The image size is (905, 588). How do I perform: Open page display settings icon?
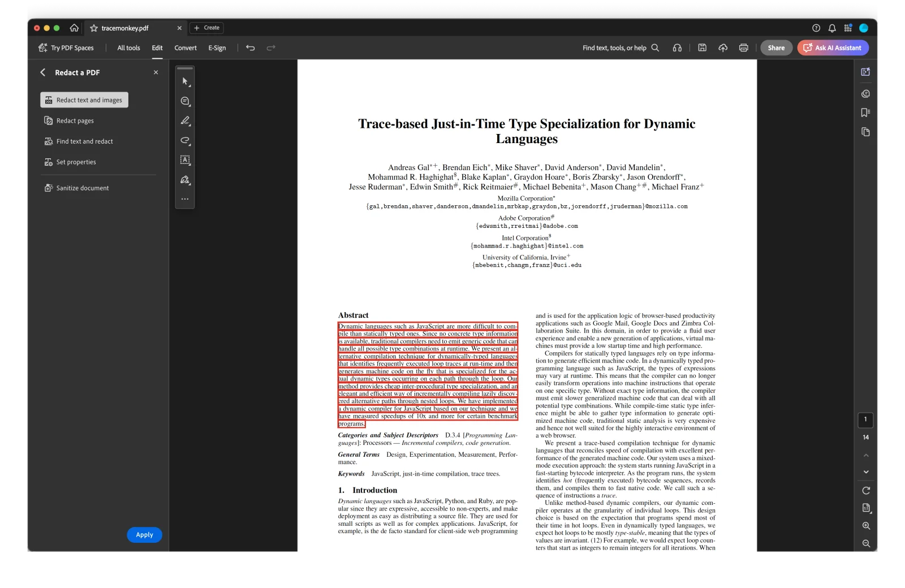(866, 508)
